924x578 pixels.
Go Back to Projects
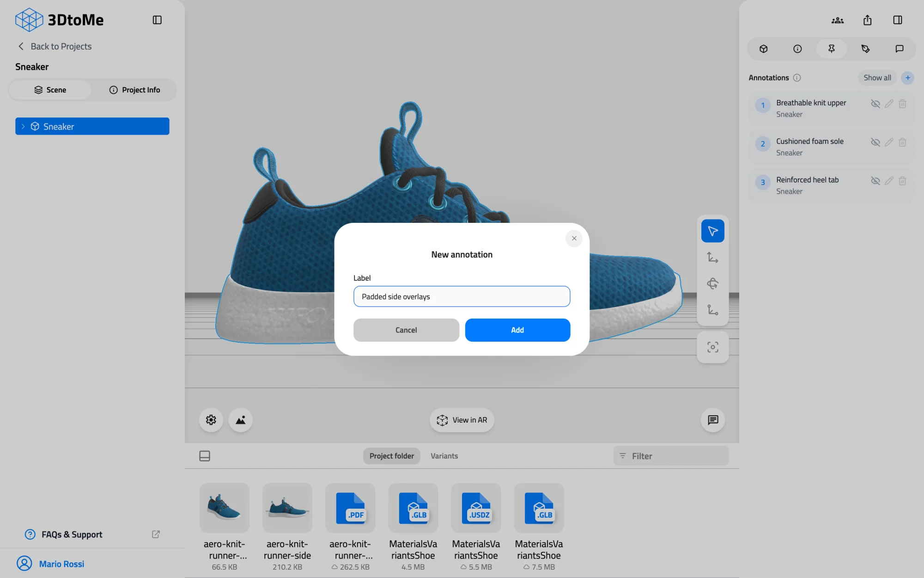point(55,46)
